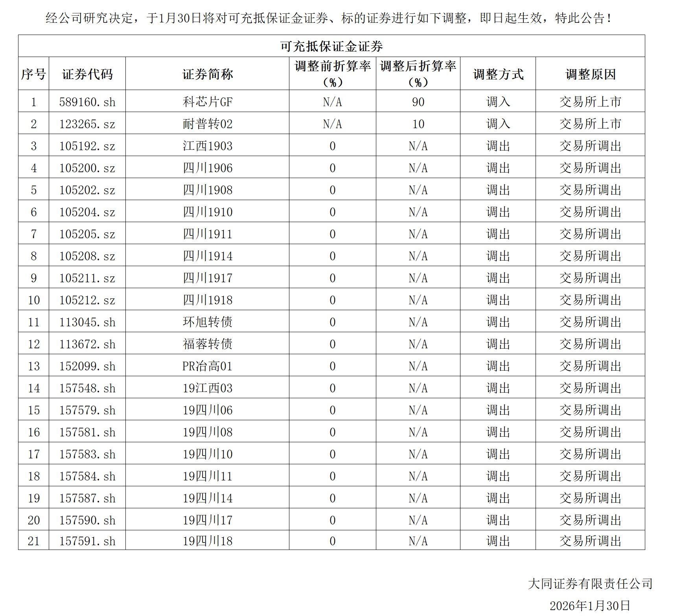Screen dimensions: 694x616
Task: Click code 157591.sh in the last row
Action: pyautogui.click(x=87, y=541)
